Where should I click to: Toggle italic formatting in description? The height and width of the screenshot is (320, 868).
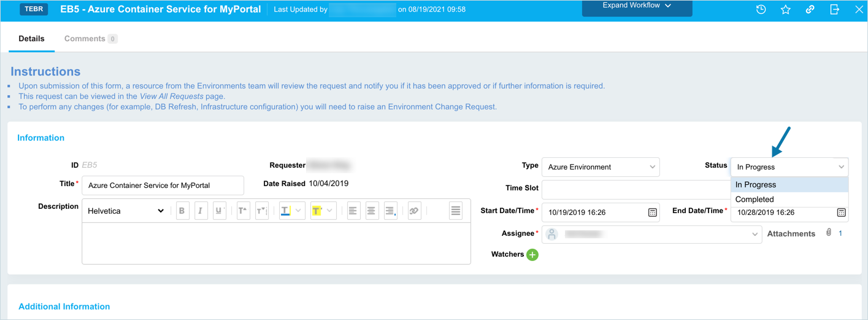tap(201, 211)
